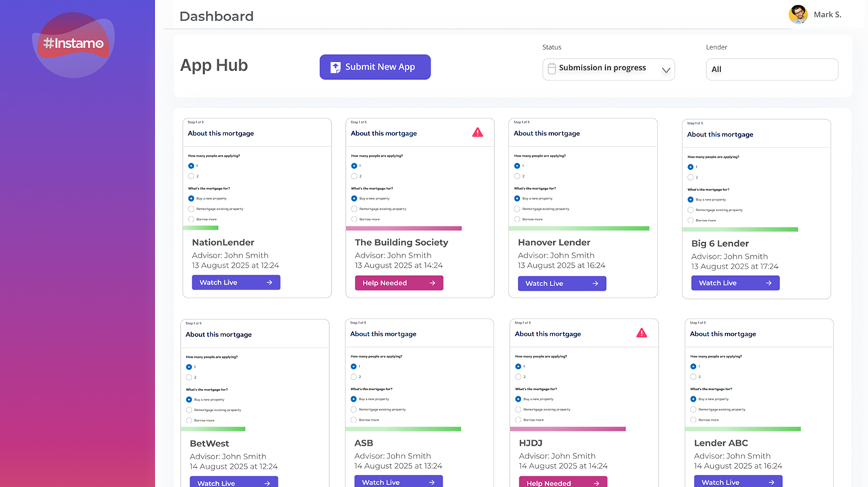Screen dimensions: 868x487
Task: Open the Lender filter dropdown
Action: coord(772,69)
